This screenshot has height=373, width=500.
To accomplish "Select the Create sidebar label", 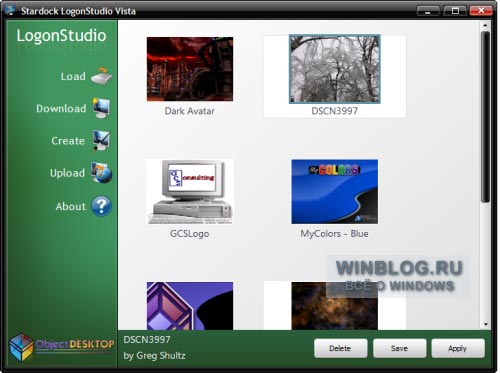I will [x=68, y=141].
